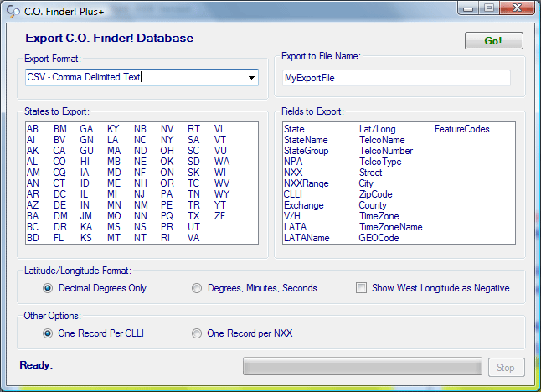Click the export progress bar
Image resolution: width=541 pixels, height=392 pixels.
[x=363, y=366]
